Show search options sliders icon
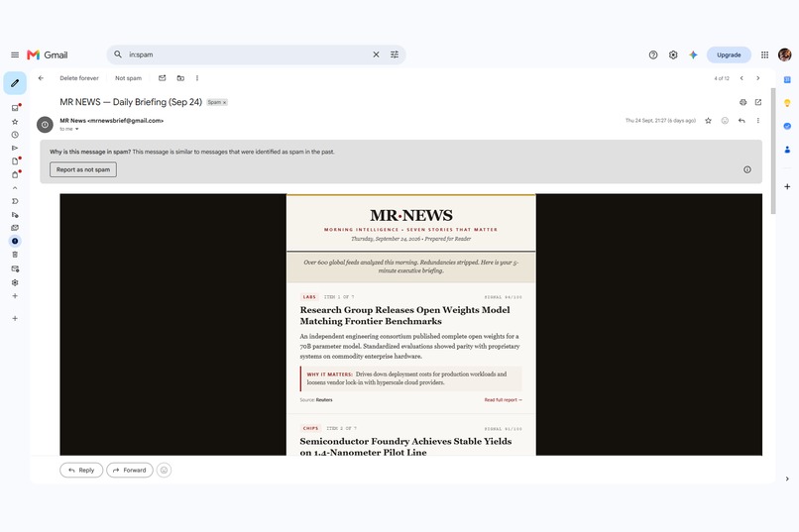 395,54
